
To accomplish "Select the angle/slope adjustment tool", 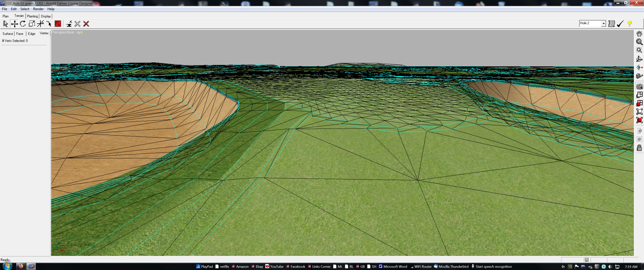I will pyautogui.click(x=40, y=24).
